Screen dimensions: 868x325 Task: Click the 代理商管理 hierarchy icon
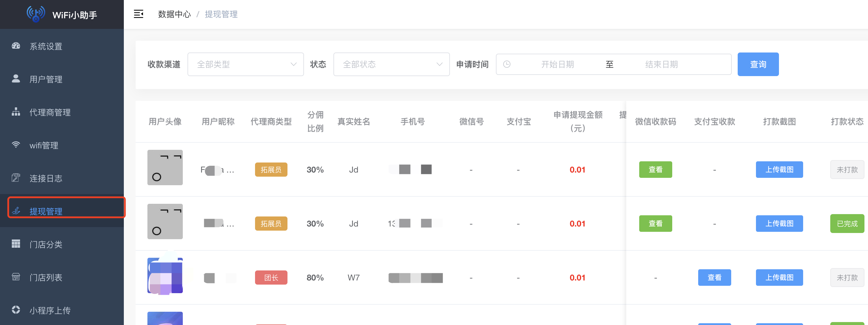point(16,111)
